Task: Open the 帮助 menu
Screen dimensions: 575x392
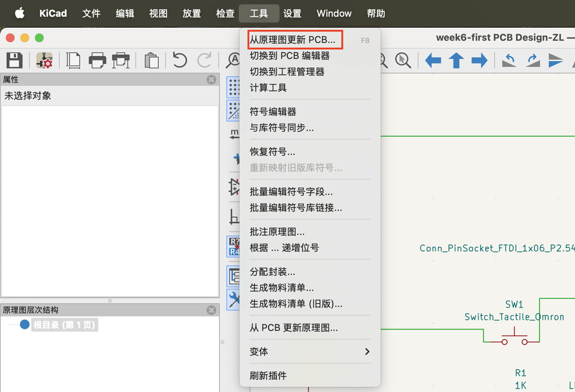Action: (x=376, y=14)
